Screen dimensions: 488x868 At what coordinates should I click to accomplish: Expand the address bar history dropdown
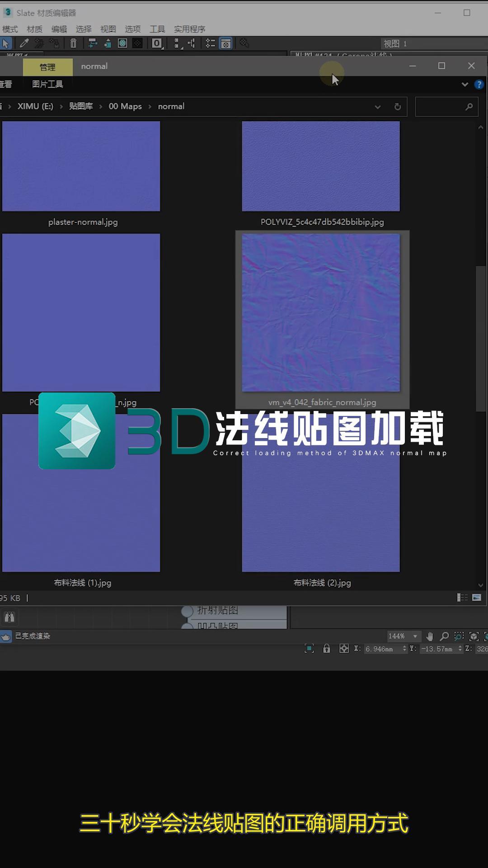click(378, 107)
